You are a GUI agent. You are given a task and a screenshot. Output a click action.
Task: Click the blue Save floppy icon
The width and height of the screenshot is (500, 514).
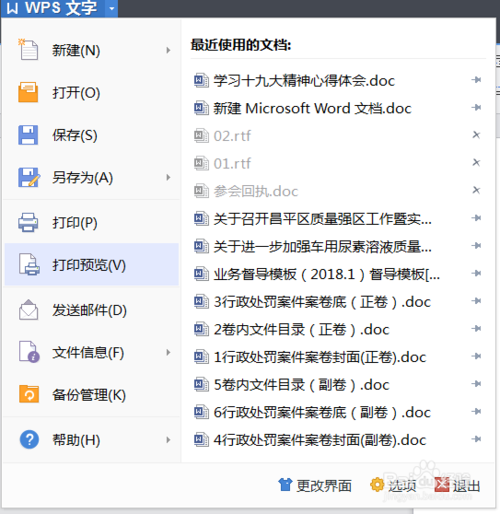(x=28, y=135)
